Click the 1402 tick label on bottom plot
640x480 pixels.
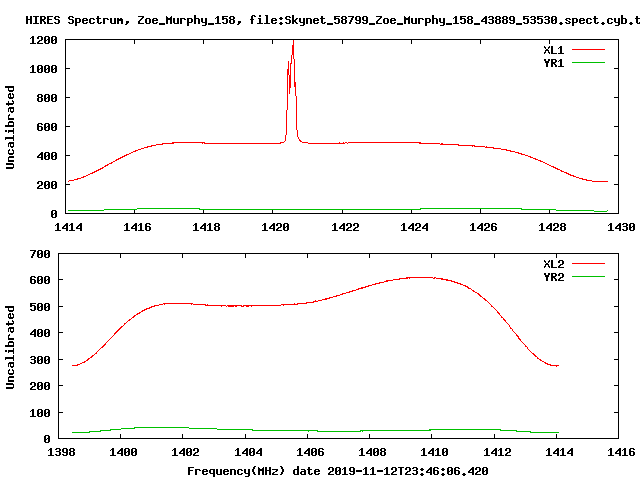point(185,452)
